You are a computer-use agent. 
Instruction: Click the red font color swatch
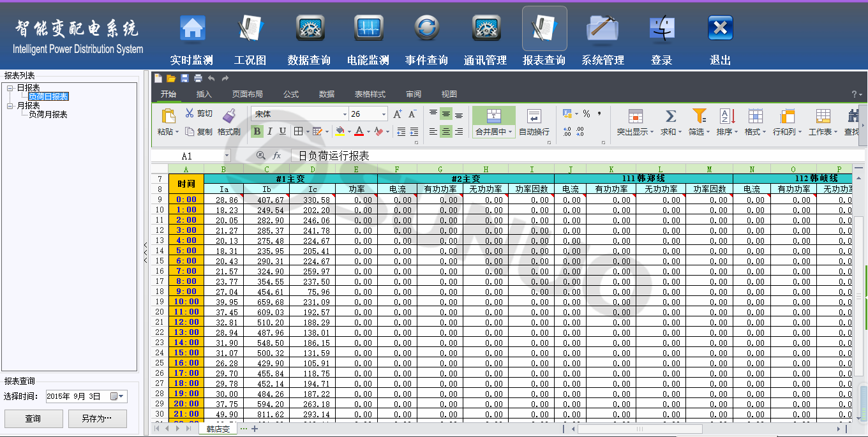[359, 131]
